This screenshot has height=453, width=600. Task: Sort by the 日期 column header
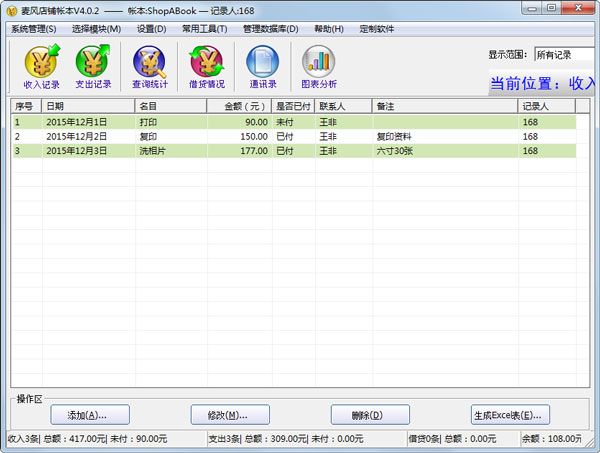pyautogui.click(x=88, y=106)
